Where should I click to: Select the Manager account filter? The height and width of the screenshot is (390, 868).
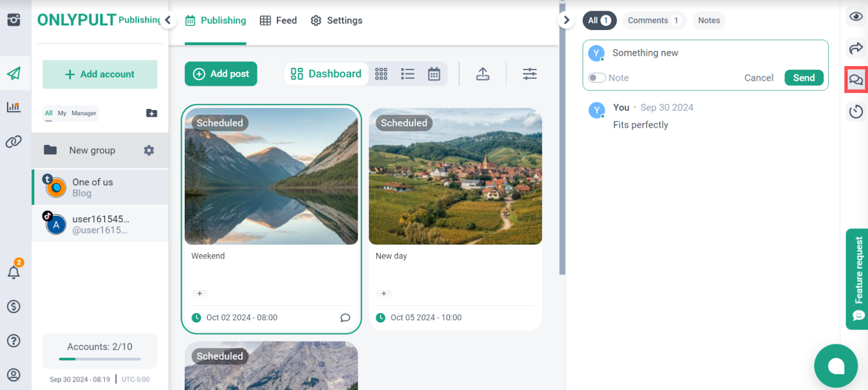pyautogui.click(x=83, y=113)
